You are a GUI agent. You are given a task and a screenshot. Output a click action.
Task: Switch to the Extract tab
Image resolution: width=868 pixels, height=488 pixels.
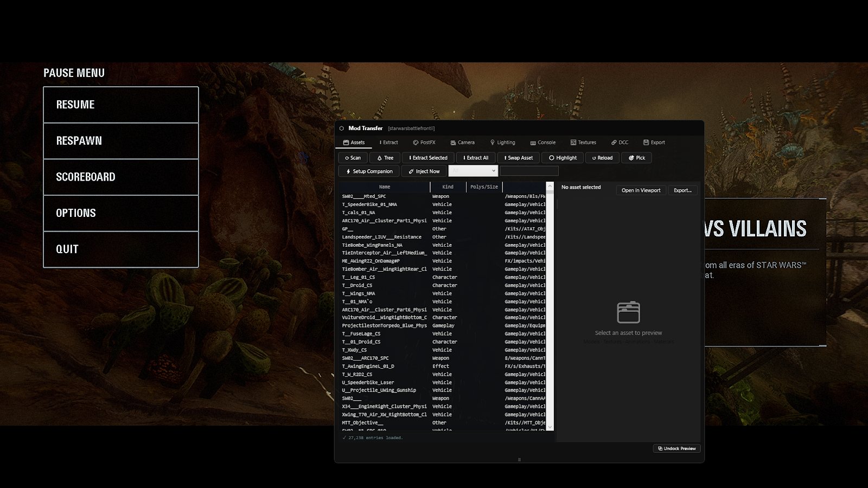pos(388,143)
